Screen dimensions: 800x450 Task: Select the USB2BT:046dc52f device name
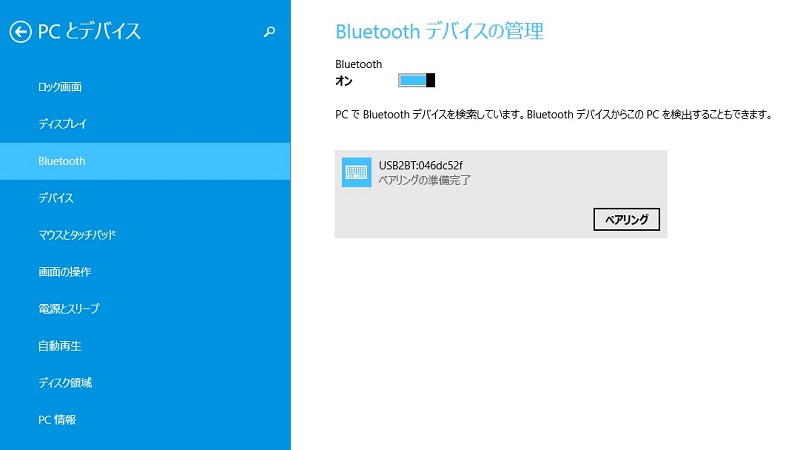(420, 165)
